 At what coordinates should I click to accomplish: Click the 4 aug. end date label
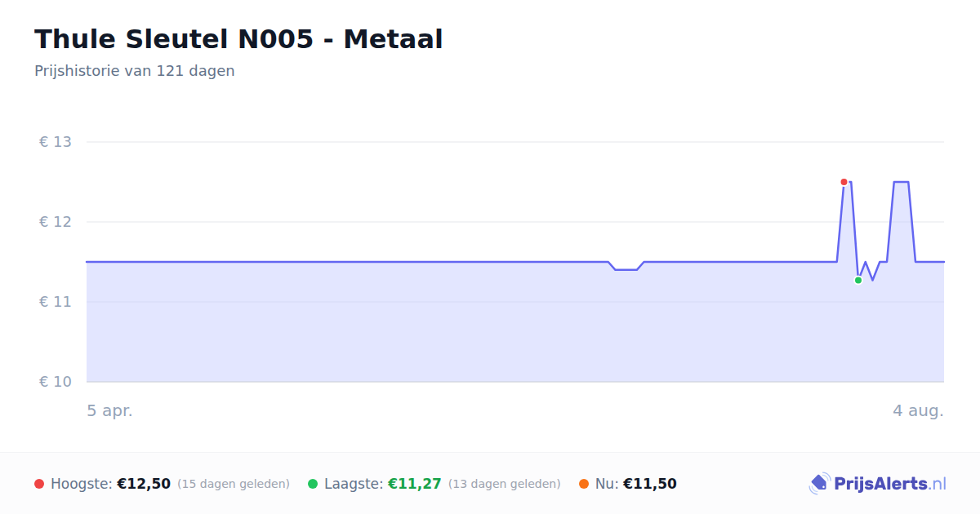[918, 411]
